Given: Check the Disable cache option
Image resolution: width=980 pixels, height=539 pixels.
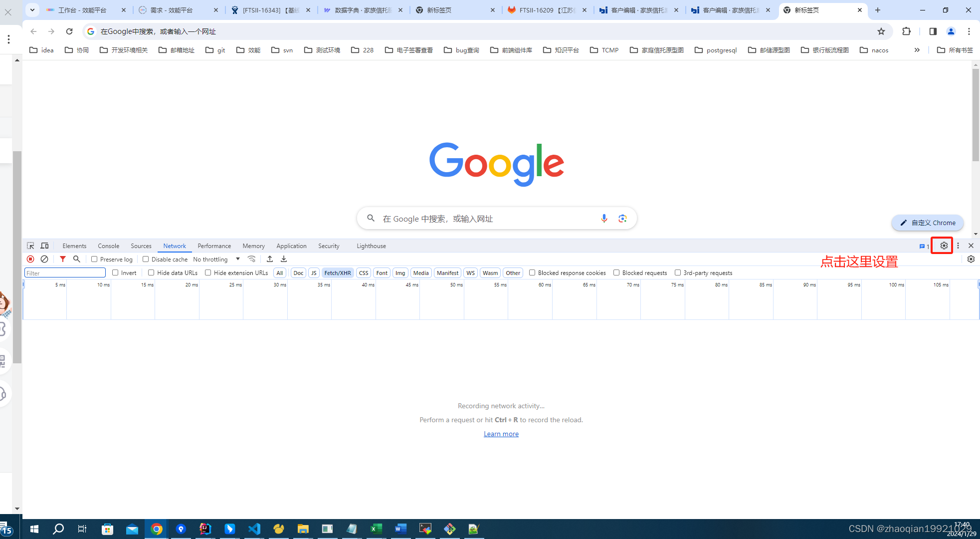Looking at the screenshot, I should (146, 259).
